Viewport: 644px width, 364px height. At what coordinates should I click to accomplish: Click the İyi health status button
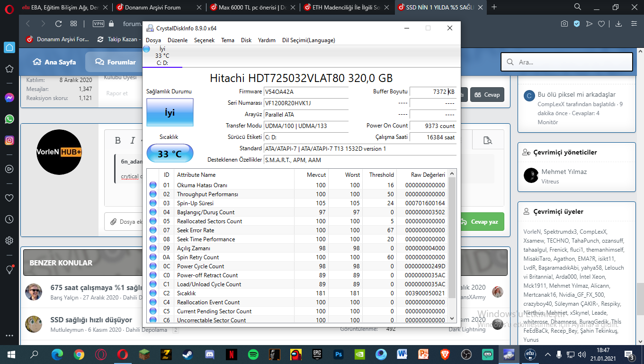[x=170, y=113]
